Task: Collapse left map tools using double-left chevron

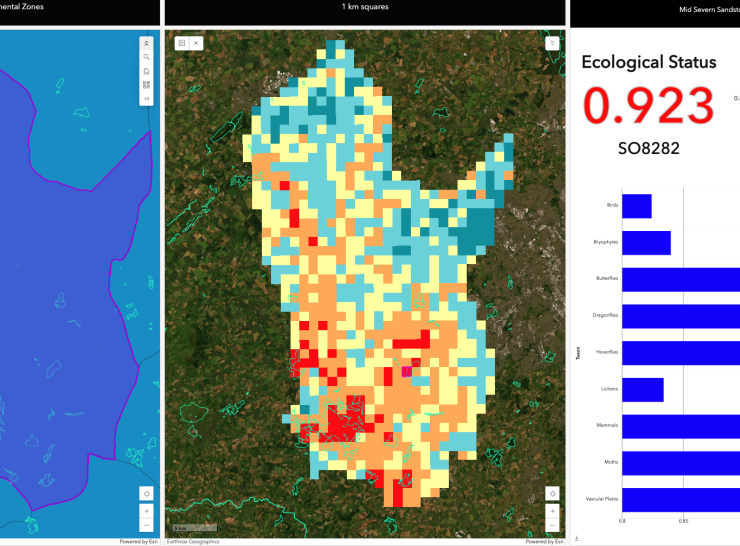Action: click(147, 99)
